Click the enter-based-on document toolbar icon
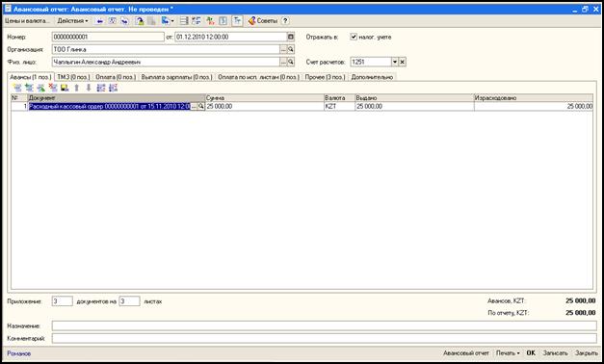This screenshot has height=364, width=604. (165, 21)
